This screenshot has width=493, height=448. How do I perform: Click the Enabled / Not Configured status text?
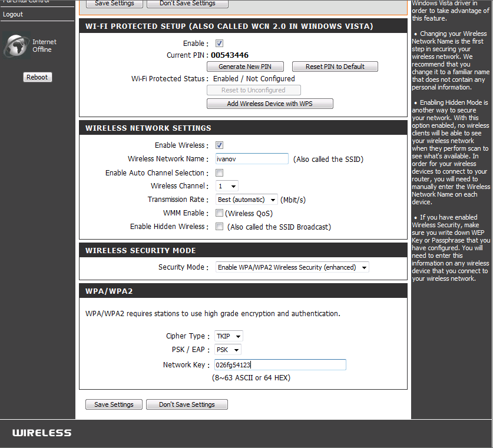point(254,79)
